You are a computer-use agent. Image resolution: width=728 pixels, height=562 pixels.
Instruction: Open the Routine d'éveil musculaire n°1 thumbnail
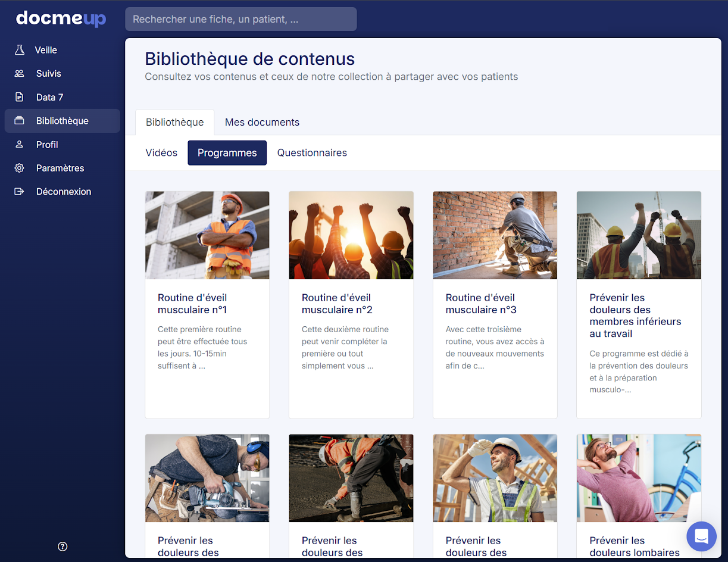point(207,235)
